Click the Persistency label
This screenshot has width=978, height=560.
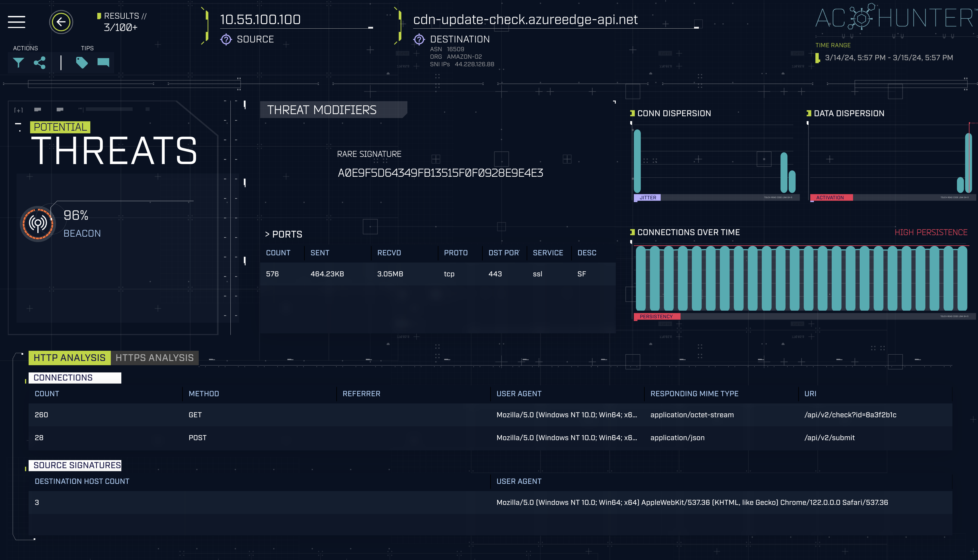(x=657, y=316)
